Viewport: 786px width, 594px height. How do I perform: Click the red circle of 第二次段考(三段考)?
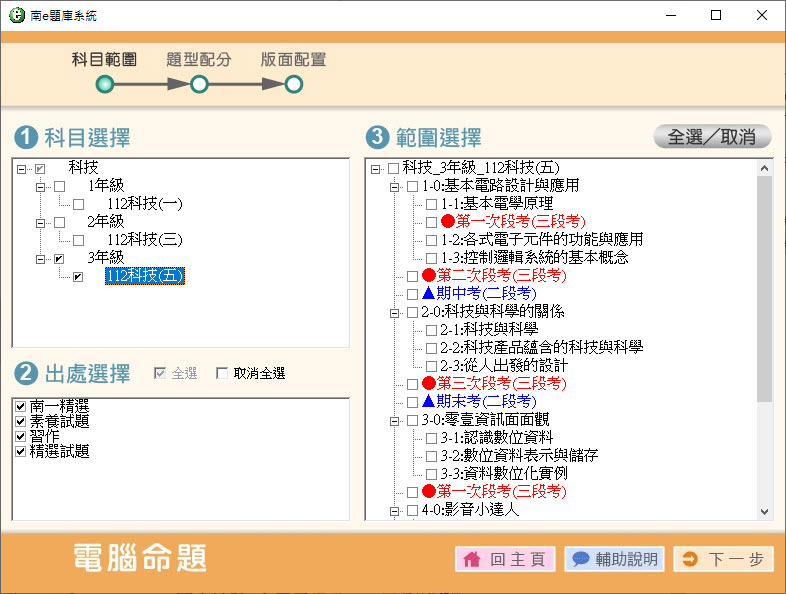[x=428, y=275]
